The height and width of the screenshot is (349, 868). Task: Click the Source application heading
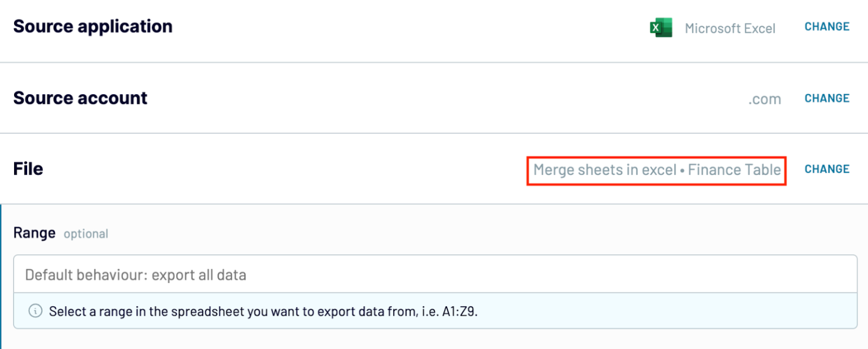click(93, 27)
